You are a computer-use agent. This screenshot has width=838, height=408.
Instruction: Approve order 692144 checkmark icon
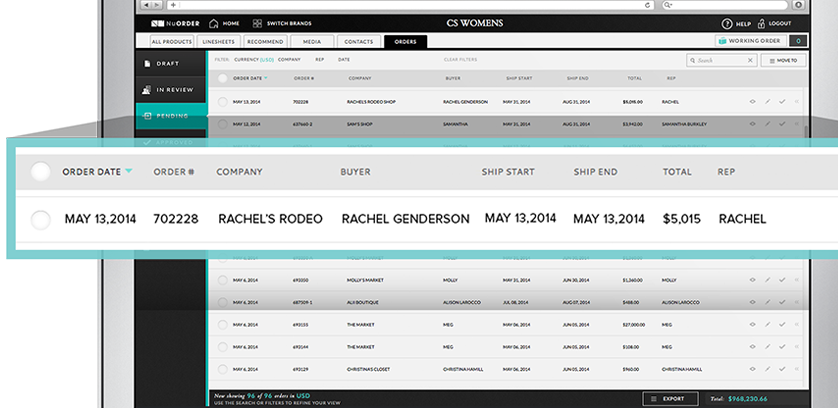(782, 347)
